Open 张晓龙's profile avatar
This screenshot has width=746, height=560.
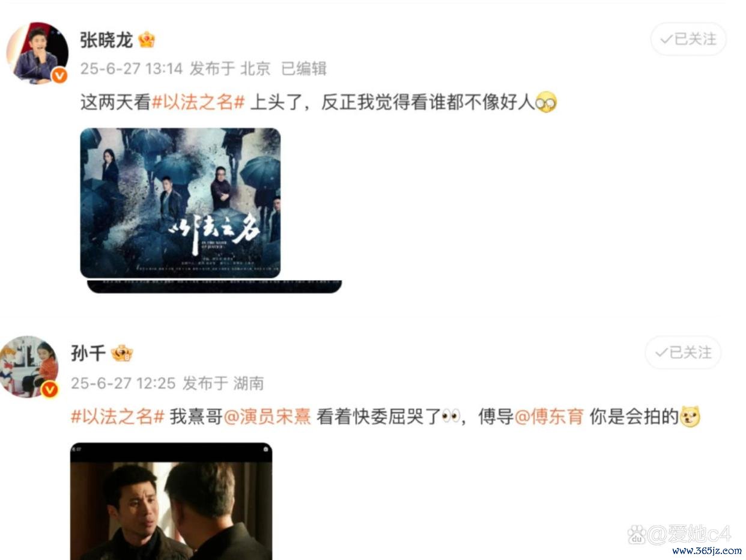tap(37, 54)
